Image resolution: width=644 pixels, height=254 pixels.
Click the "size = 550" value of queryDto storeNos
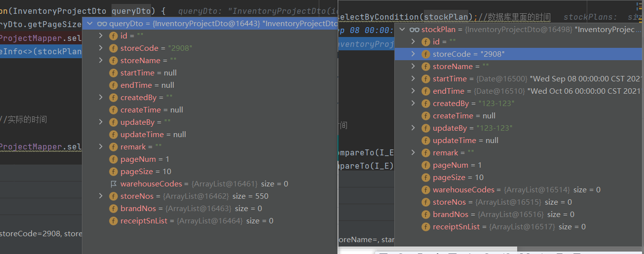[x=251, y=196]
